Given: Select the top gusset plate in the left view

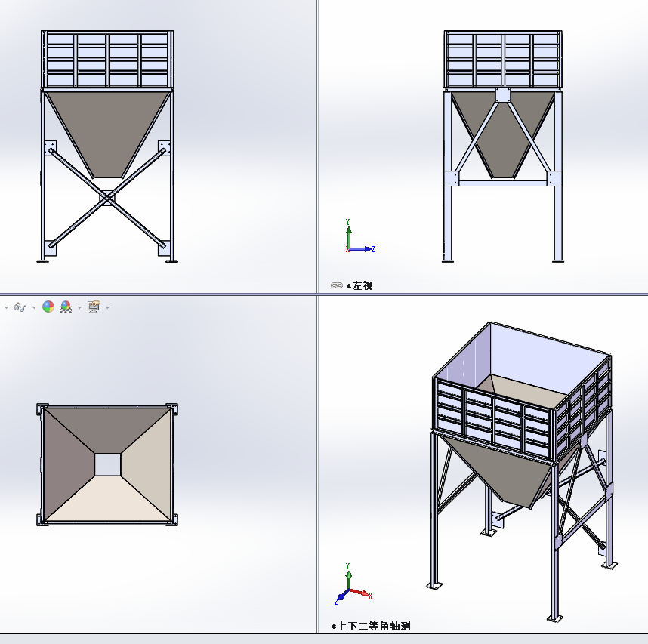Looking at the screenshot, I should click(502, 95).
